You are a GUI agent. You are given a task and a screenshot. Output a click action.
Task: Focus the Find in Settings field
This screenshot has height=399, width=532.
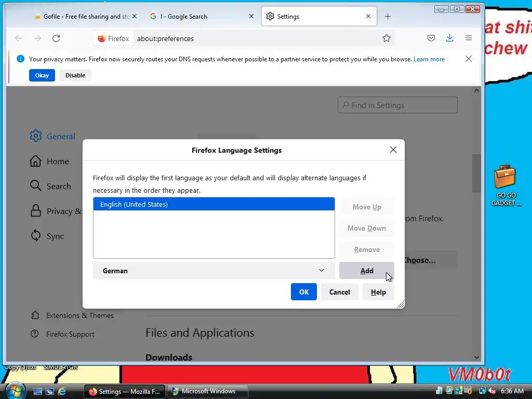(397, 105)
